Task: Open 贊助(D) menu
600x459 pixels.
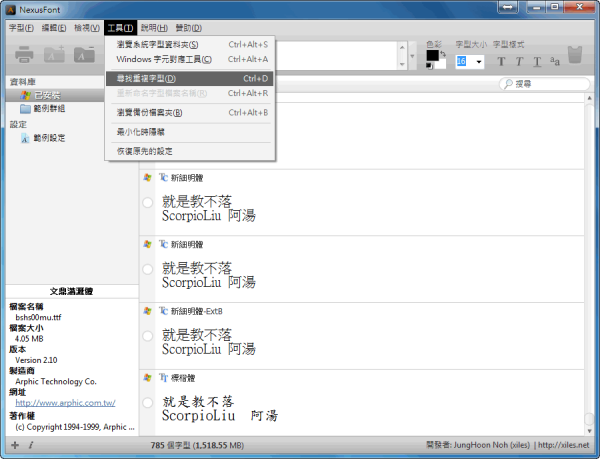Action: pyautogui.click(x=189, y=28)
